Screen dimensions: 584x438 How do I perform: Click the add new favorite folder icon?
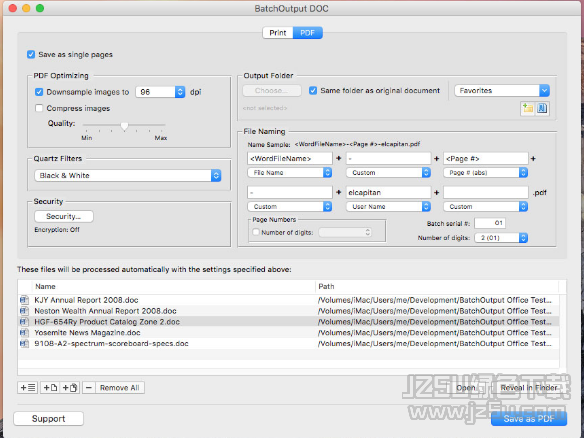[x=527, y=108]
